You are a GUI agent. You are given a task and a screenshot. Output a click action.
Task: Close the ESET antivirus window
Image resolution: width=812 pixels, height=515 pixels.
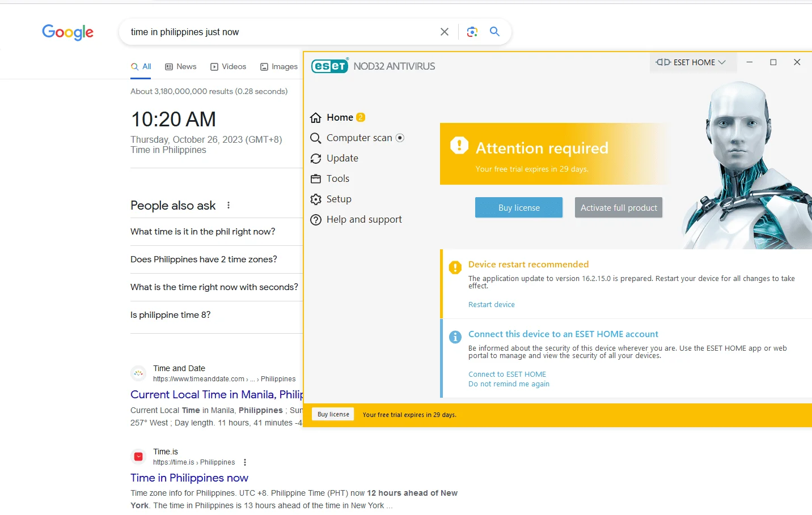coord(797,62)
